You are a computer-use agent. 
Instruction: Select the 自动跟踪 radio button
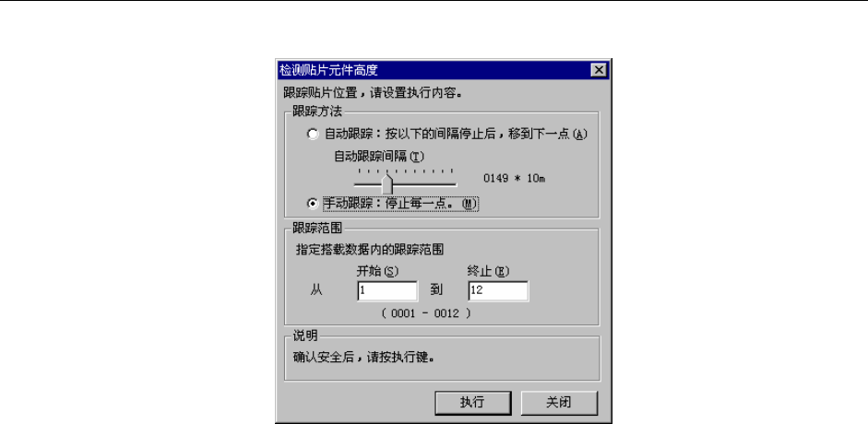tap(313, 135)
